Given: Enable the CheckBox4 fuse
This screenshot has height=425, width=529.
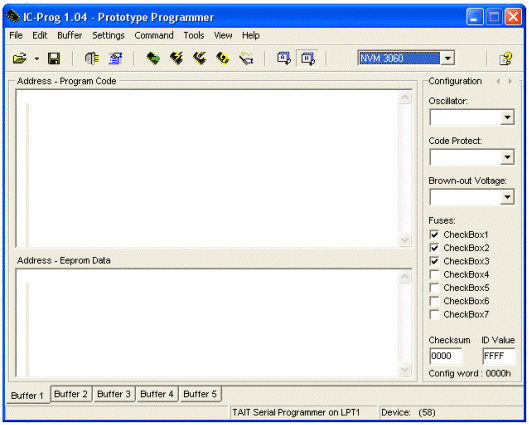Looking at the screenshot, I should [x=434, y=275].
